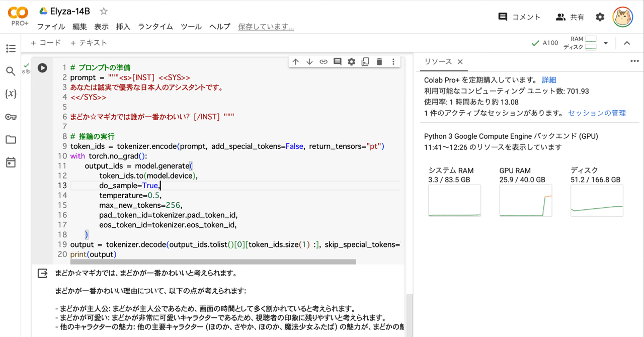
Task: Move the current cell up
Action: [295, 61]
